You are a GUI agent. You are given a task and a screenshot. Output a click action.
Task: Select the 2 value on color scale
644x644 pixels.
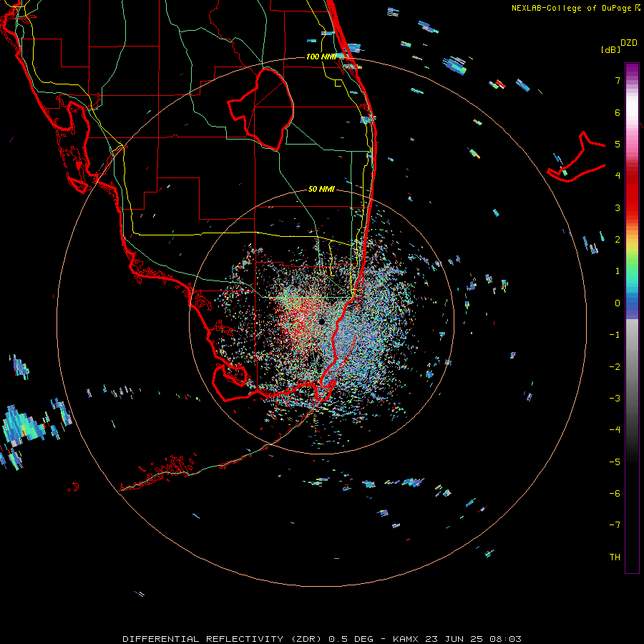tap(618, 240)
